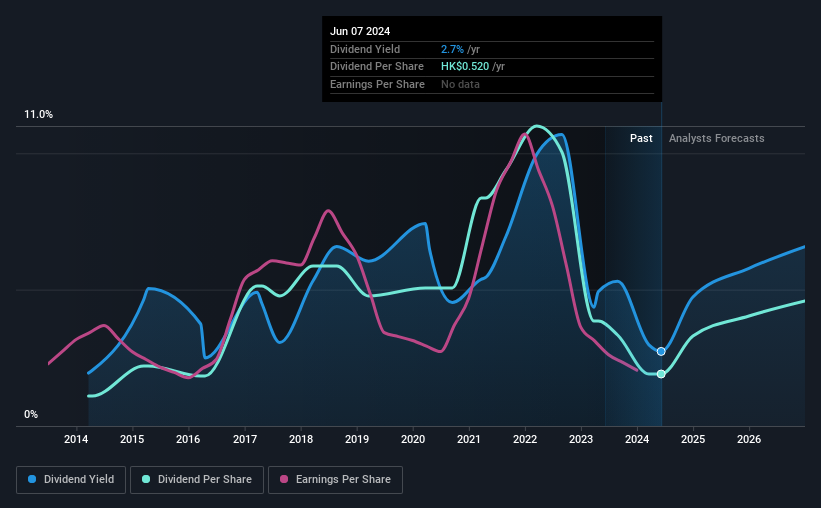The width and height of the screenshot is (821, 508).
Task: Select the 2020 x-axis label
Action: [413, 439]
